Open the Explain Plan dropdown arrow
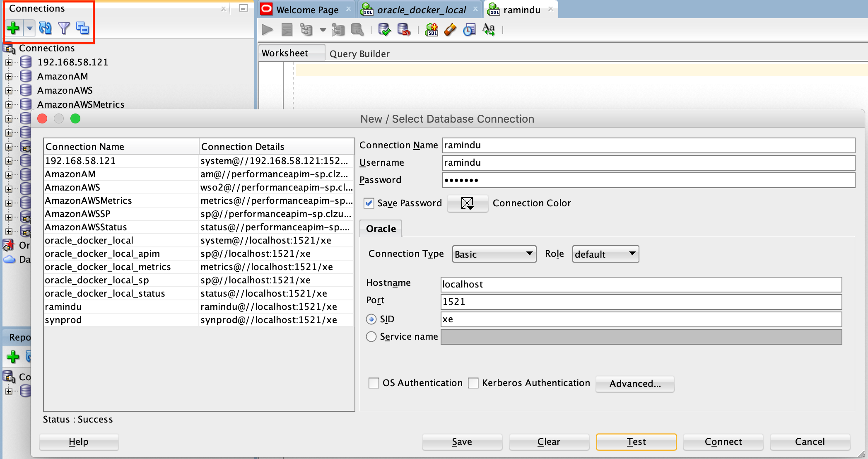The width and height of the screenshot is (868, 459). [323, 30]
